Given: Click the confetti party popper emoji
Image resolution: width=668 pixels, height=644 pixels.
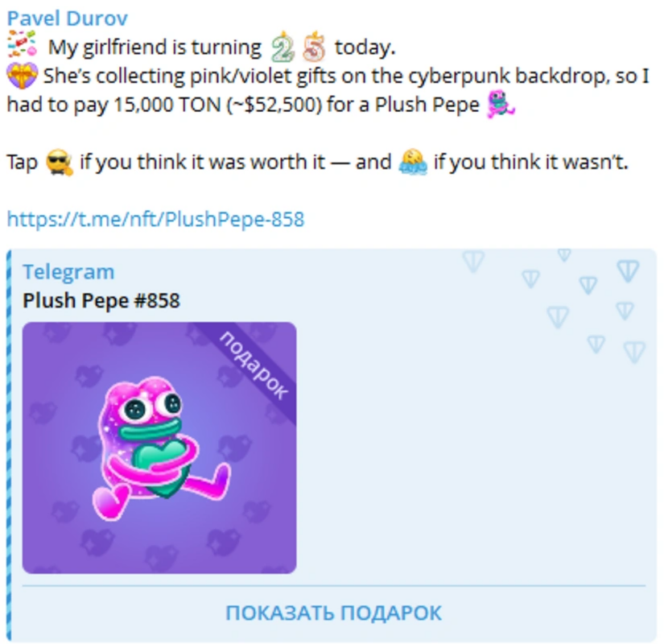Looking at the screenshot, I should 23,44.
